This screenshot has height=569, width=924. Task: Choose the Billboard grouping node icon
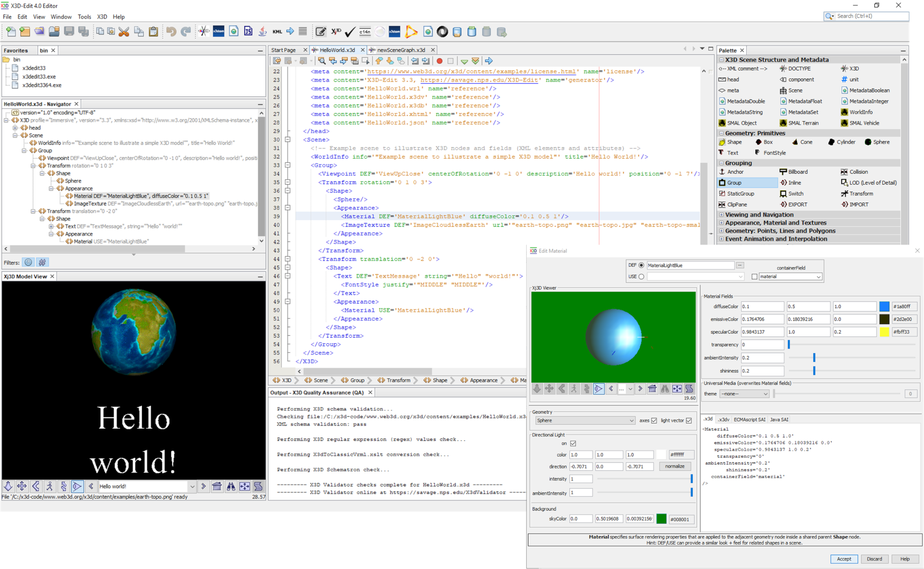pos(793,172)
